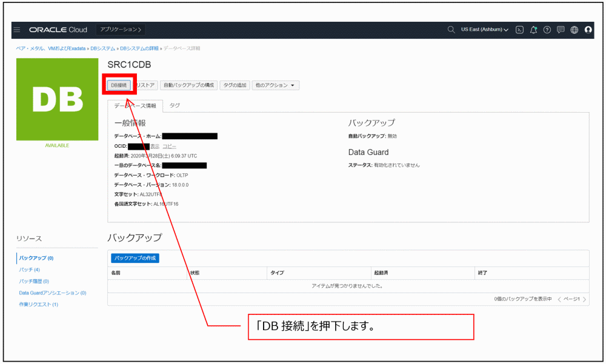Open the user profile avatar
This screenshot has height=364, width=606.
pos(588,30)
